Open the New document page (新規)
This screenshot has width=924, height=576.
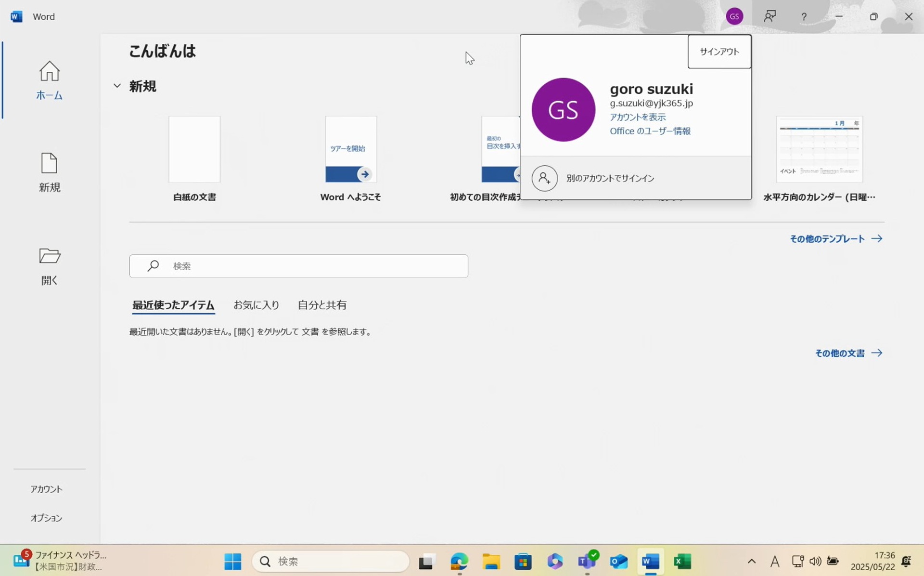click(49, 172)
